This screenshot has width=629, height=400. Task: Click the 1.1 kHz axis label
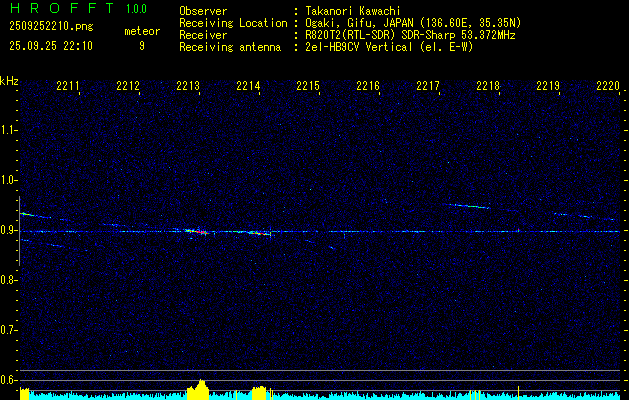pos(8,130)
